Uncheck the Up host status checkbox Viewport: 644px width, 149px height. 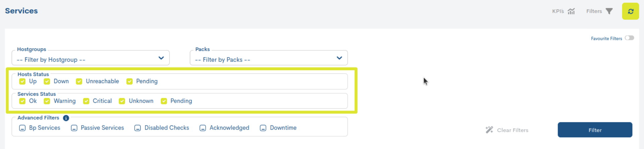(22, 81)
